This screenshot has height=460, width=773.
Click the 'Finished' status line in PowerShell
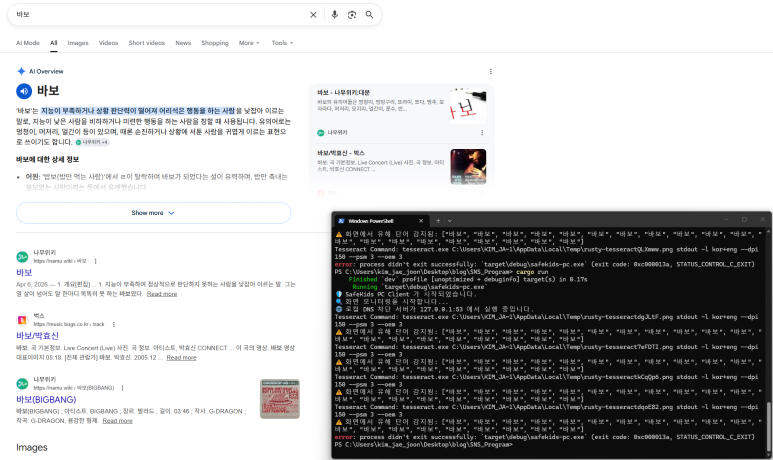click(468, 279)
